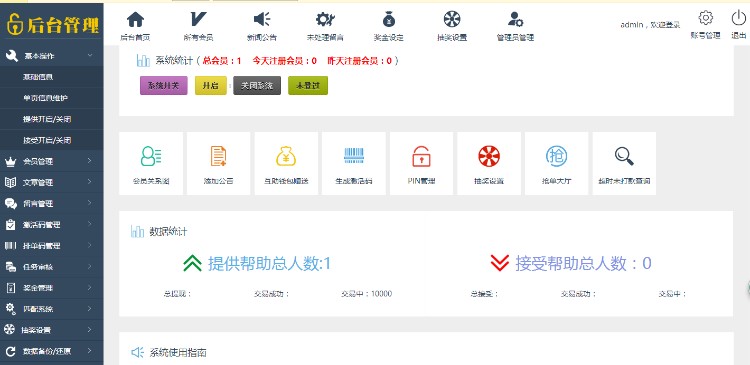Expand the 匹配系统 sidebar chevron
Image resolution: width=750 pixels, height=365 pixels.
[x=89, y=309]
